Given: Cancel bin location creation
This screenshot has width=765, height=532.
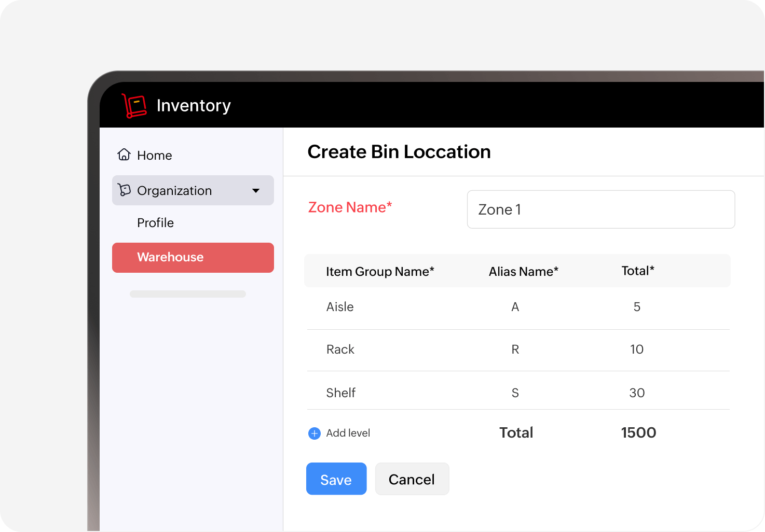Looking at the screenshot, I should tap(412, 479).
